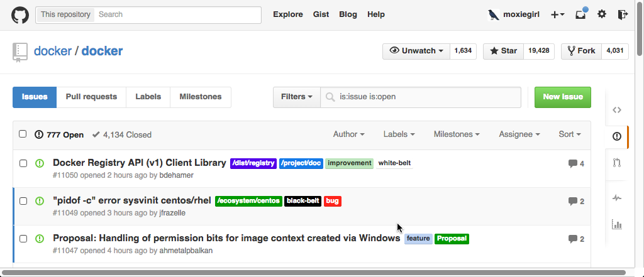644x277 pixels.
Task: Click open-issue icon for issue #11047
Action: pyautogui.click(x=40, y=239)
